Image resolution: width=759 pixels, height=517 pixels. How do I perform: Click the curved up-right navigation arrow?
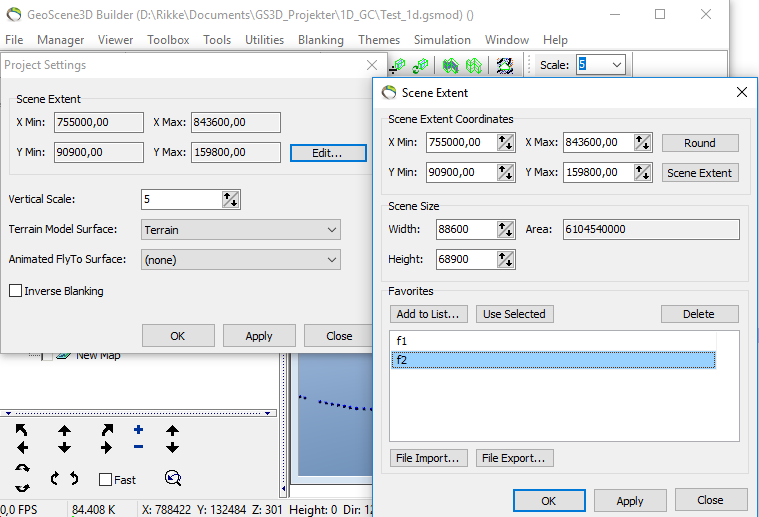coord(107,430)
